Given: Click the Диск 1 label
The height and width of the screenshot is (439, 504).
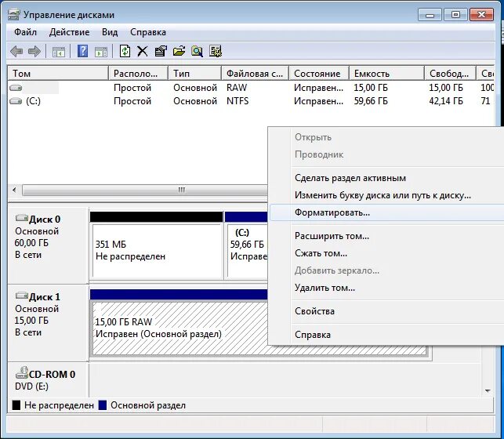Looking at the screenshot, I should pos(45,296).
